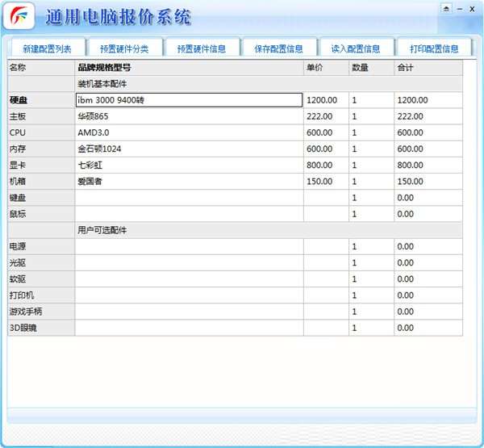Minimize the quotation system window
484x448 pixels.
(459, 7)
